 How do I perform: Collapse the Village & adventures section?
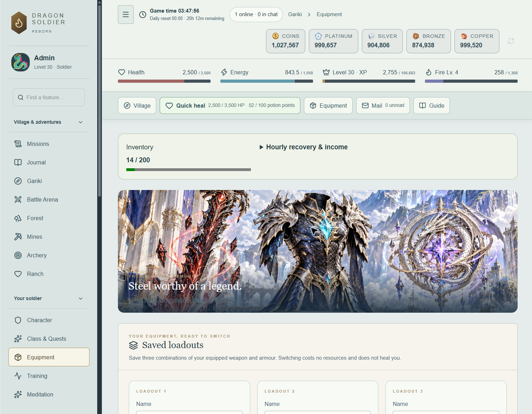pos(49,122)
